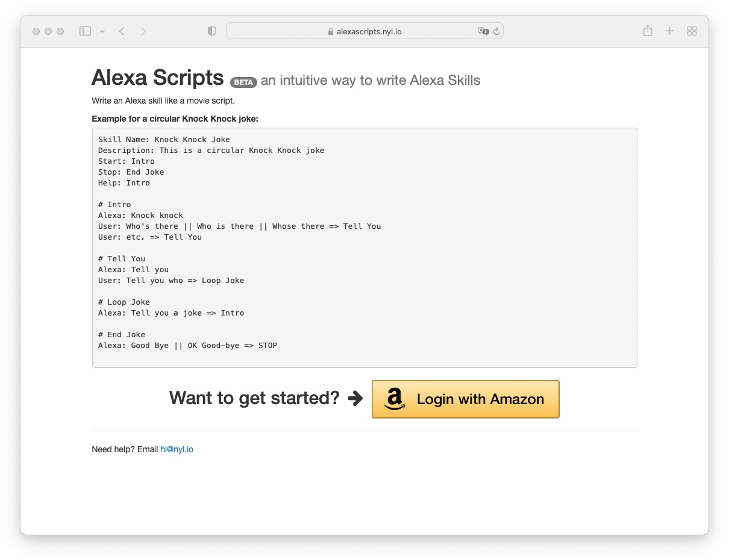Click the lock icon in address bar
729x560 pixels.
point(330,32)
